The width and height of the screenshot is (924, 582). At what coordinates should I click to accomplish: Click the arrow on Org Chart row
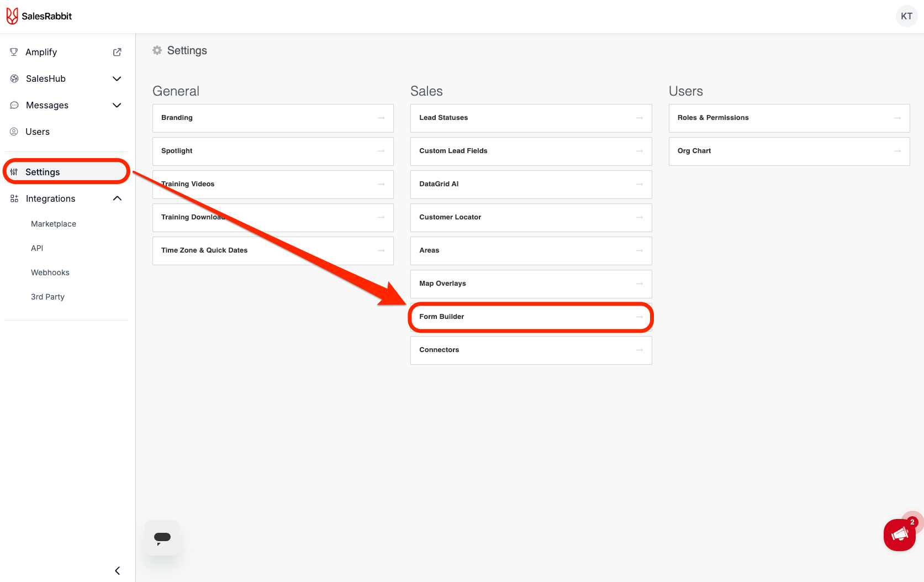click(897, 151)
